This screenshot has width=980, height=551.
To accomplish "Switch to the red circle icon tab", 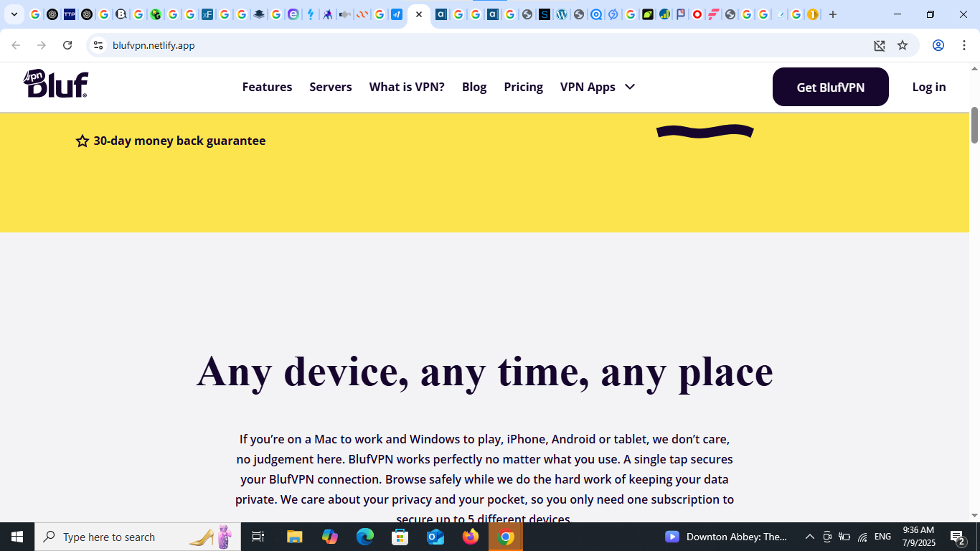I will (697, 14).
